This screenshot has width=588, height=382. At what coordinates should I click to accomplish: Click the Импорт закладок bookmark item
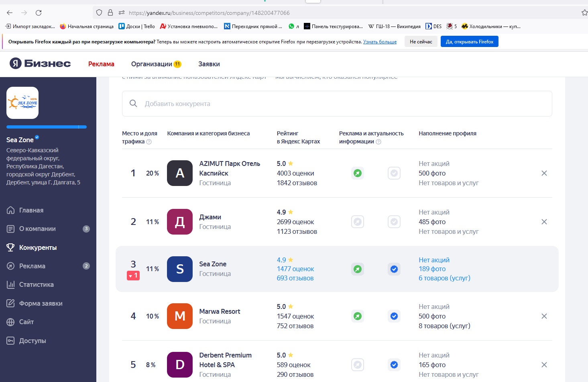pos(30,27)
